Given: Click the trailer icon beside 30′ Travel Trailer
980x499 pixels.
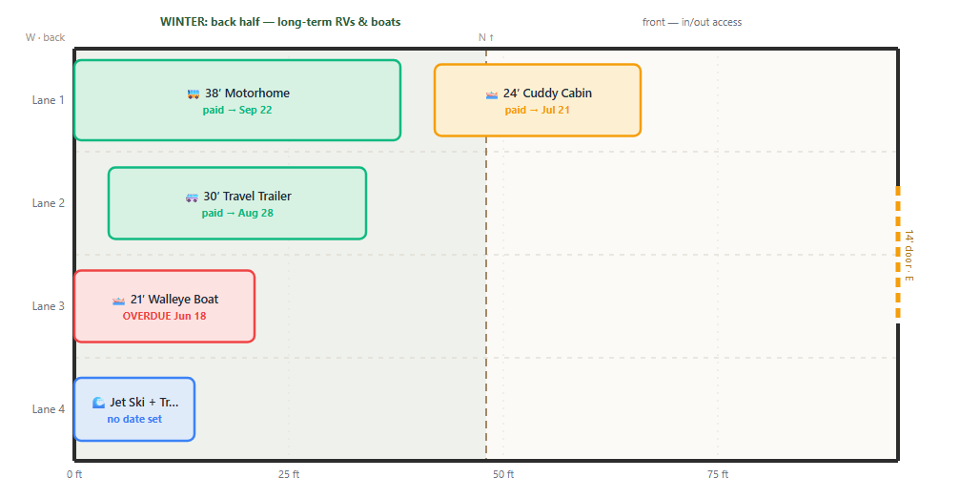Looking at the screenshot, I should [192, 198].
